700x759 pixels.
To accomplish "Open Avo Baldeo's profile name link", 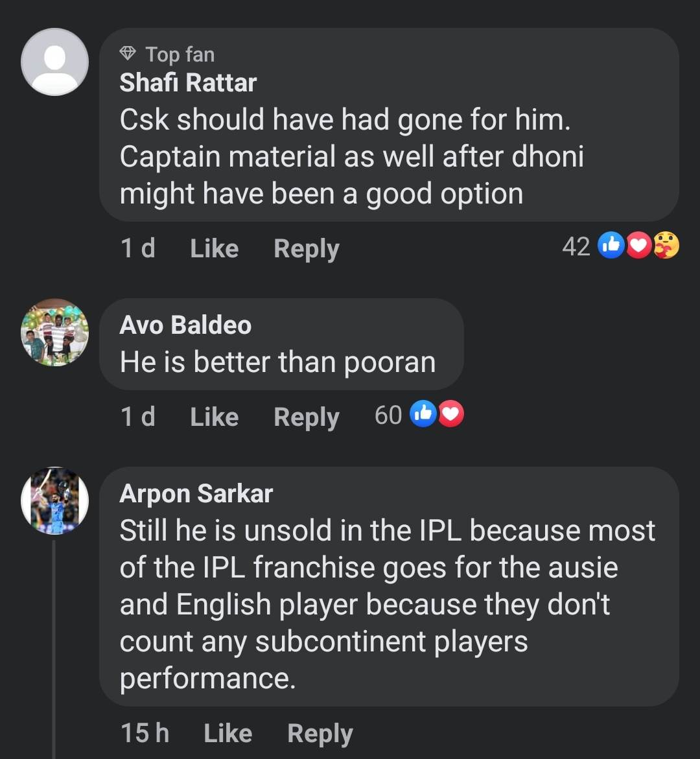I will tap(185, 325).
